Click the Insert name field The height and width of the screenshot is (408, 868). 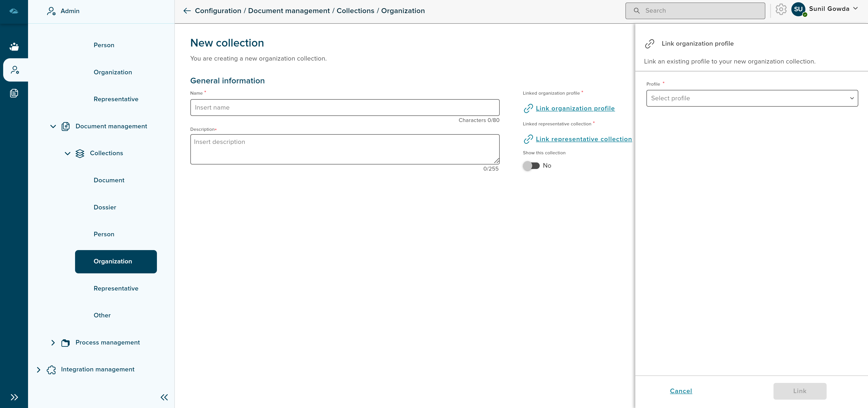(x=344, y=108)
